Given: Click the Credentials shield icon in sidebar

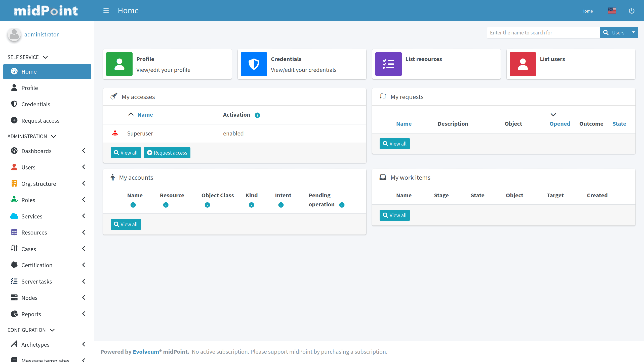Looking at the screenshot, I should (x=14, y=104).
